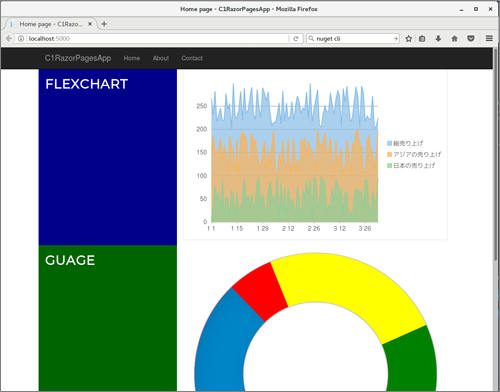
Task: Click the dark green gauge segment
Action: pyautogui.click(x=412, y=363)
